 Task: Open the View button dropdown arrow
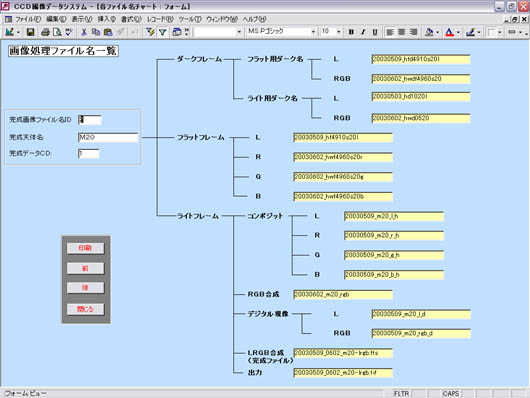[19, 32]
